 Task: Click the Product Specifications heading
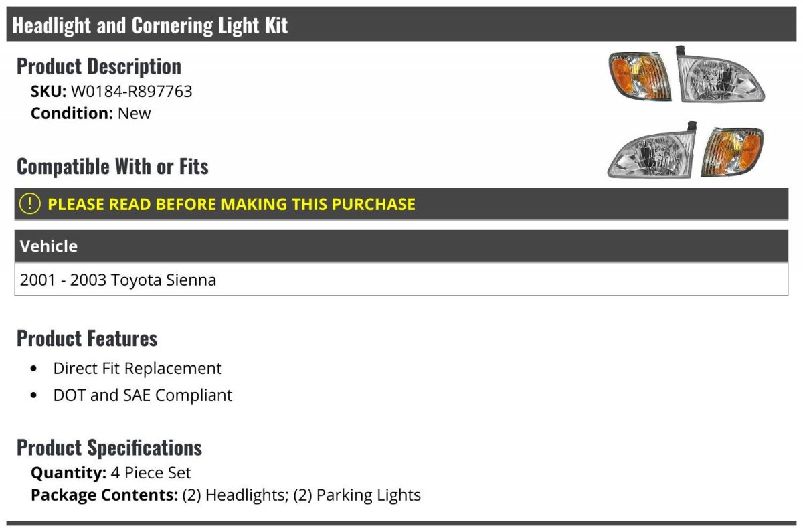(109, 448)
